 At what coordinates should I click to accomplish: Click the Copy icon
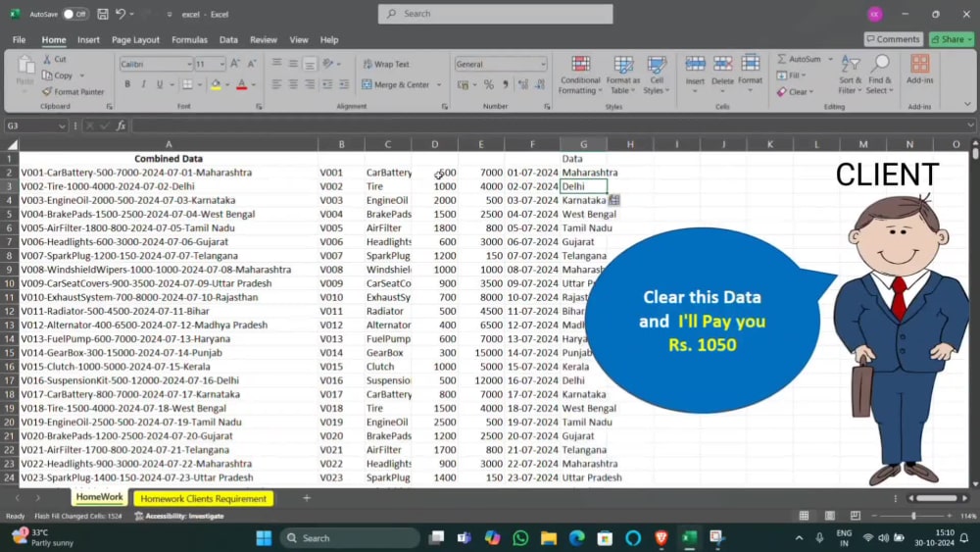(x=47, y=75)
